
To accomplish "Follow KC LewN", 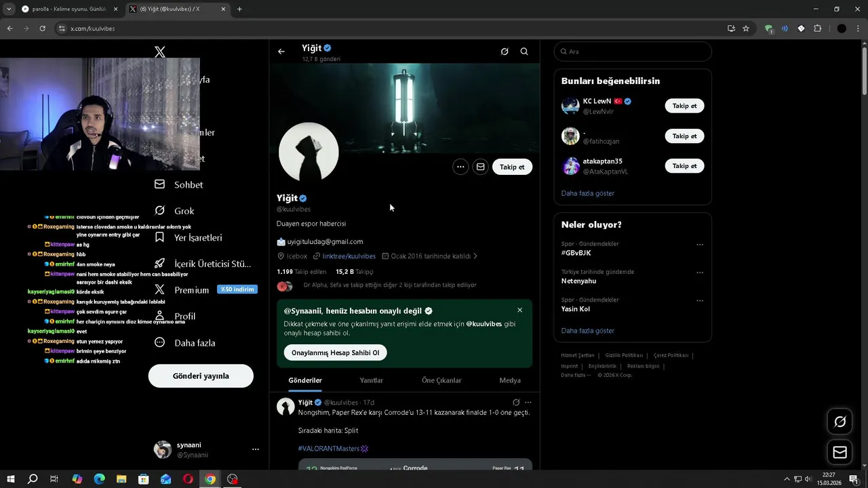I will 684,106.
